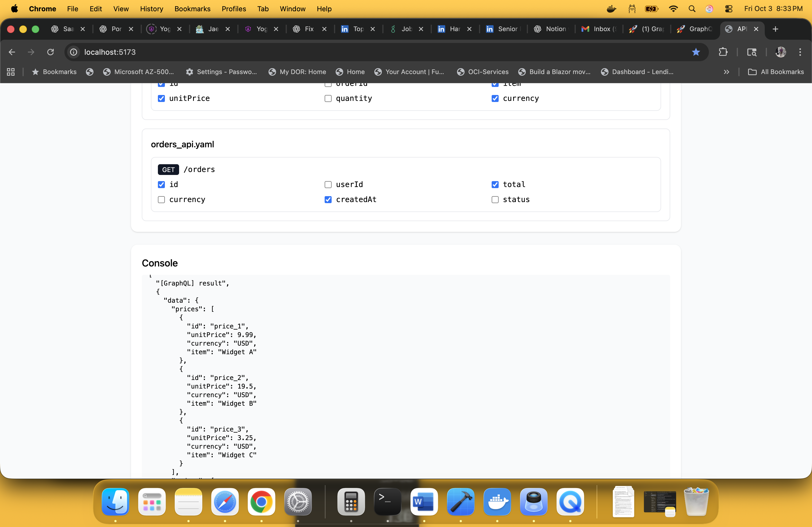The height and width of the screenshot is (527, 812).
Task: Enable the userId checkbox under /orders
Action: point(328,184)
